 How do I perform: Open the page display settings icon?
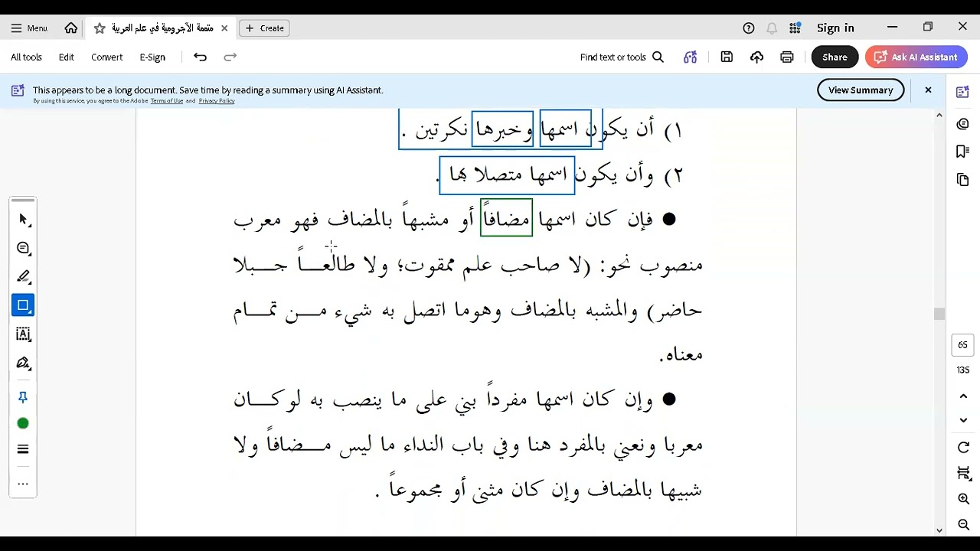pos(964,474)
